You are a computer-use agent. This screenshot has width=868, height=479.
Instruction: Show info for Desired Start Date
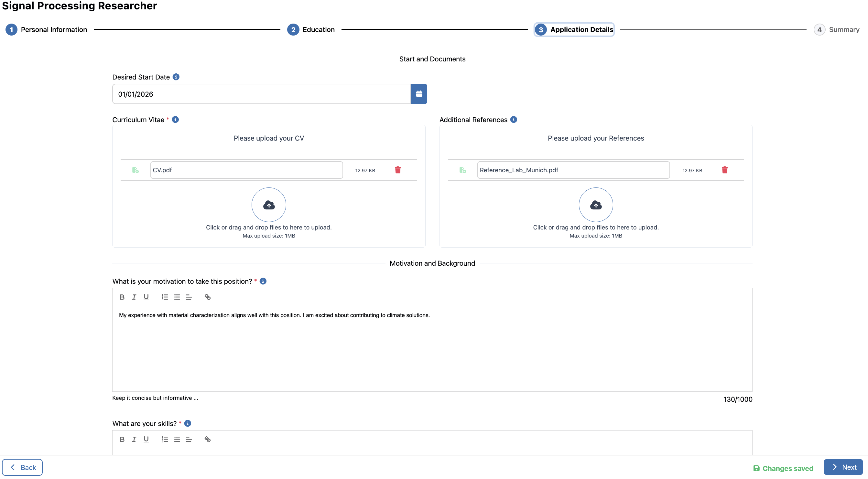tap(176, 77)
